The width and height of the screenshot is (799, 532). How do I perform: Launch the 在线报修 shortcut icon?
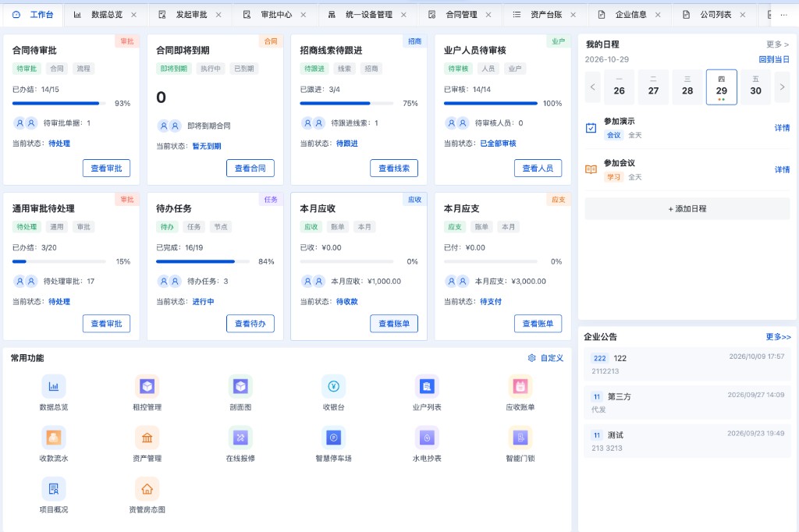tap(240, 437)
